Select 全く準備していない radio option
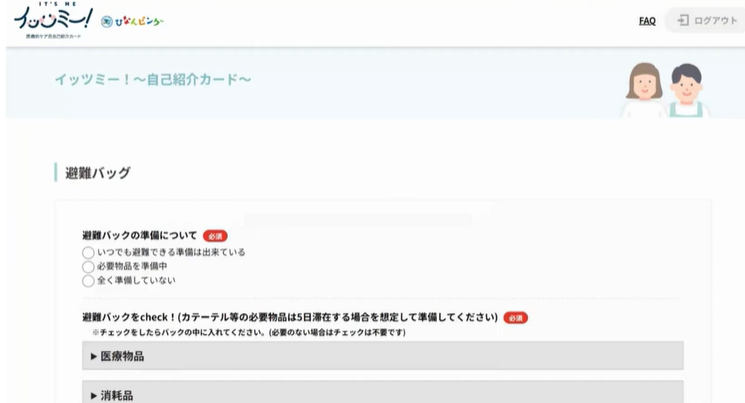 (x=88, y=281)
